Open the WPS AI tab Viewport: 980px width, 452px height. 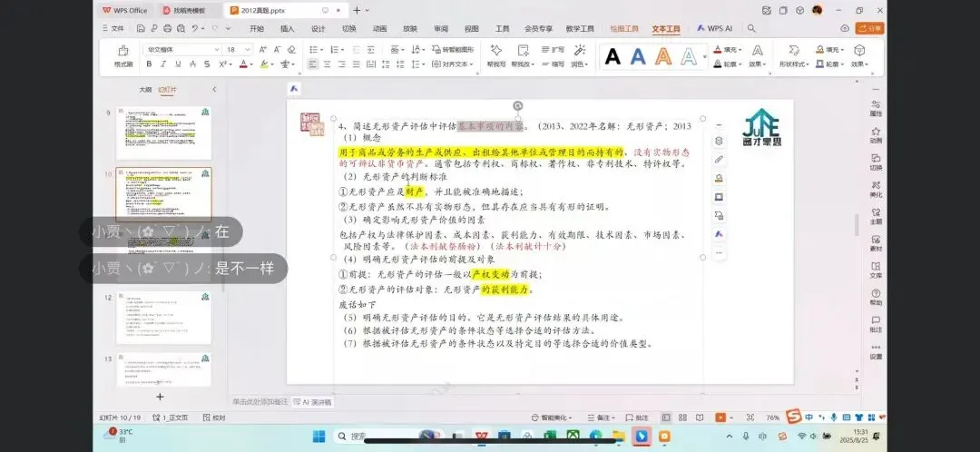click(714, 29)
